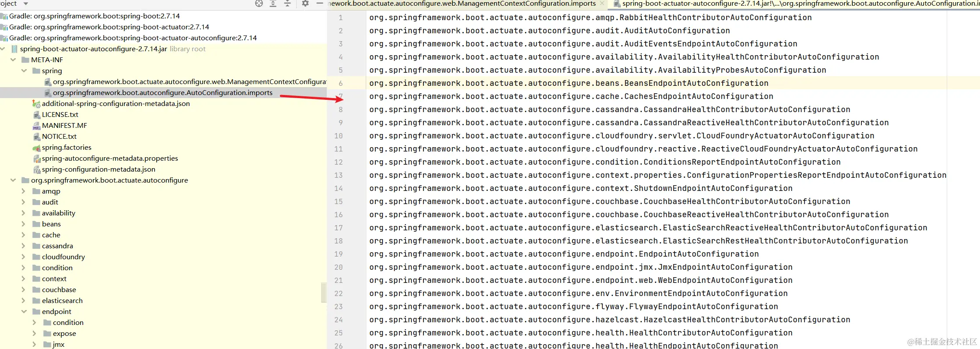Click properties icon of spring-autoconfigure-metadata.properties
Screen dimensions: 980x349
click(x=37, y=159)
